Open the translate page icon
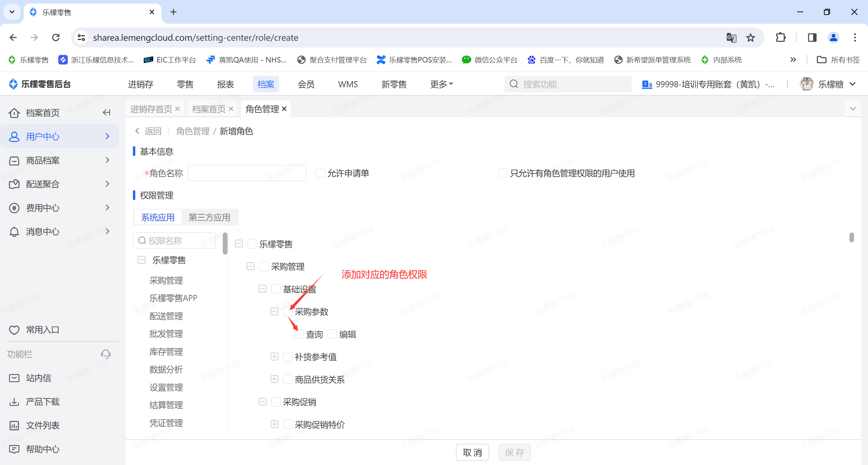The image size is (868, 465). pos(731,38)
